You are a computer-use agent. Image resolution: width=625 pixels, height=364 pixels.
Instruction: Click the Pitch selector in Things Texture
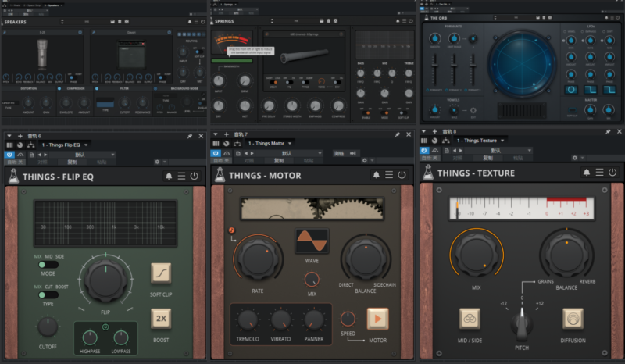click(521, 321)
